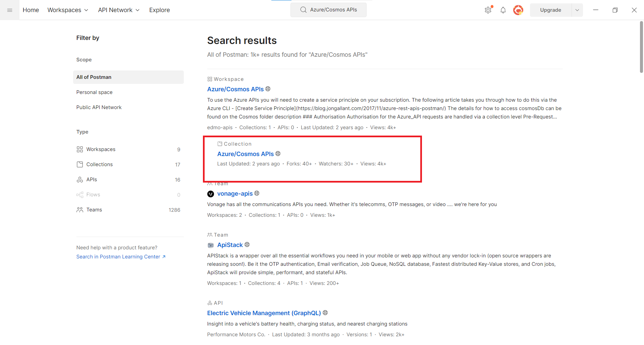Open the ApiStack team link
The width and height of the screenshot is (644, 345).
pyautogui.click(x=230, y=245)
